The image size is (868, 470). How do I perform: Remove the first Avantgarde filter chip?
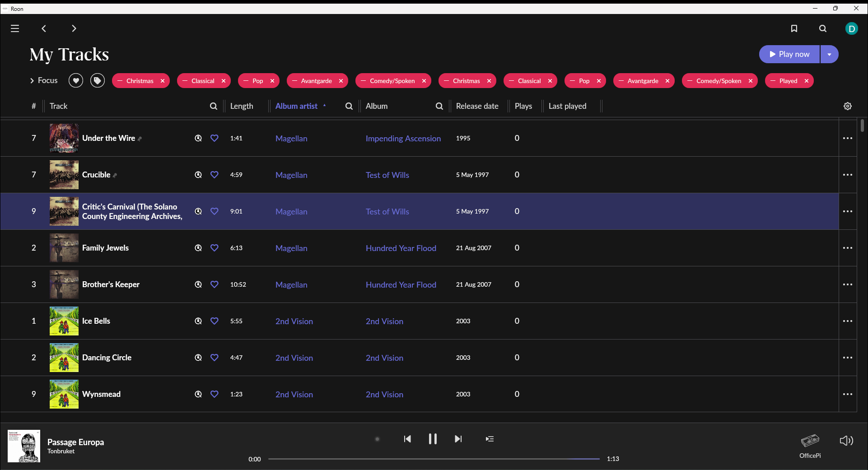click(x=341, y=81)
